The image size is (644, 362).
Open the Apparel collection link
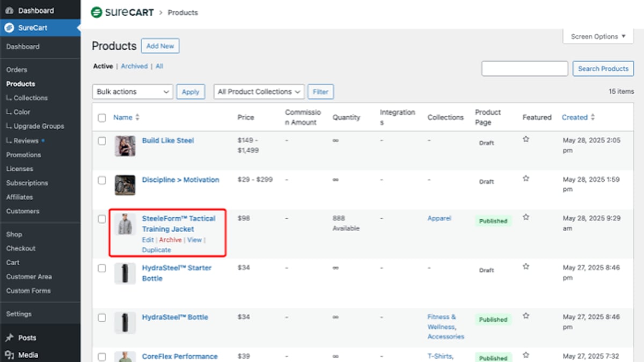click(440, 218)
